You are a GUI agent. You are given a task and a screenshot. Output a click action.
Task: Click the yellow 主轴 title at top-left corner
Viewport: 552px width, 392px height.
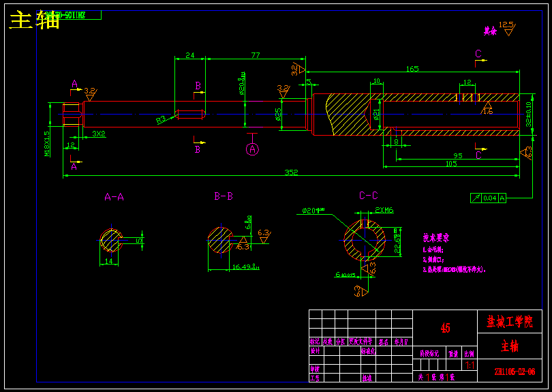coord(34,20)
